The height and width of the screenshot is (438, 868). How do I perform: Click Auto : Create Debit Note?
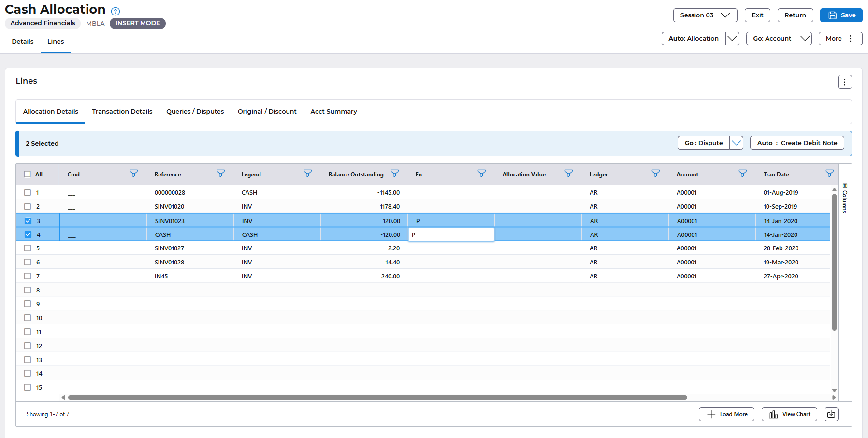pos(796,143)
